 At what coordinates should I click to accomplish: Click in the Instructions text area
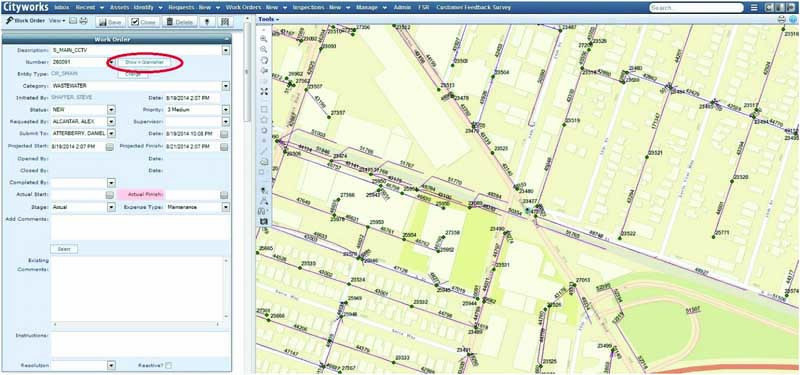(x=140, y=345)
